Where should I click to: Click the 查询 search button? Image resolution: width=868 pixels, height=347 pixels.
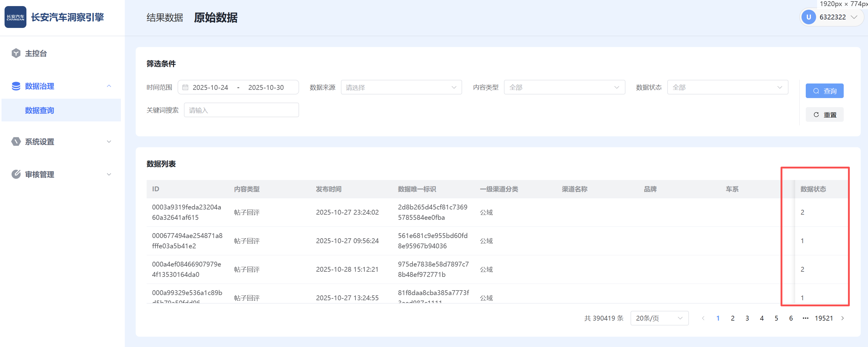point(824,91)
